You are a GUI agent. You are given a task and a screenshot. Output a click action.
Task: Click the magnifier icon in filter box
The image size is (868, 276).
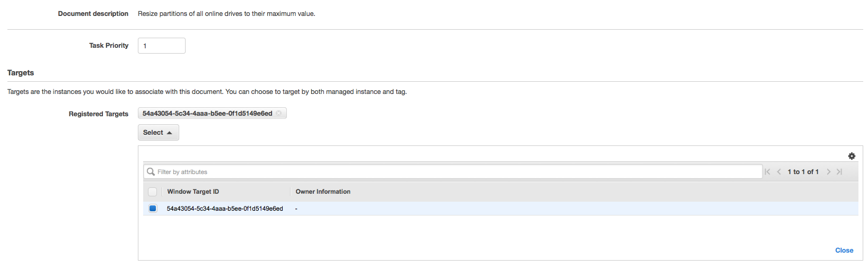point(151,171)
